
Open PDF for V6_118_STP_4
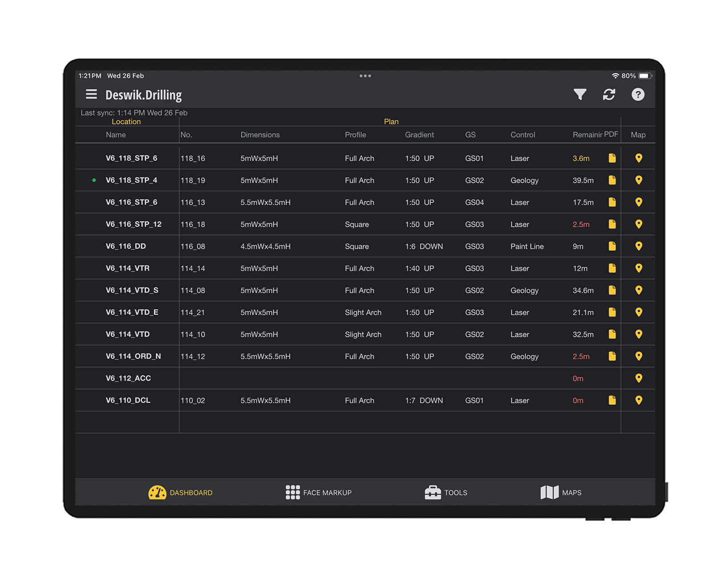[612, 180]
